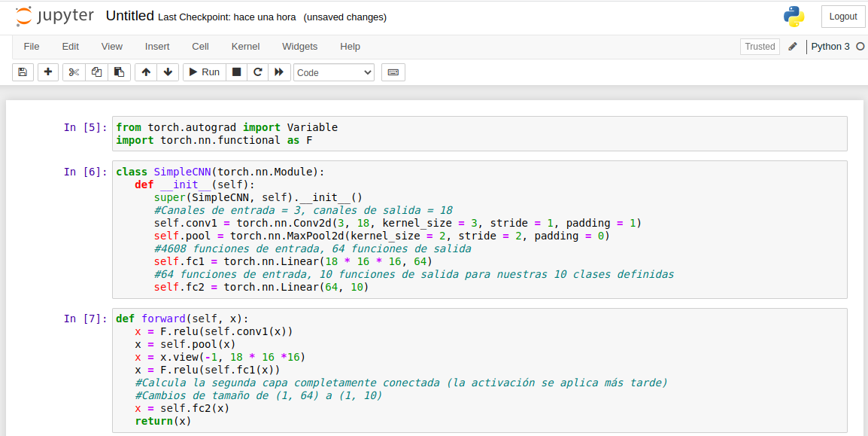Move selected cell down arrow
Image resolution: width=868 pixels, height=436 pixels.
click(x=168, y=72)
